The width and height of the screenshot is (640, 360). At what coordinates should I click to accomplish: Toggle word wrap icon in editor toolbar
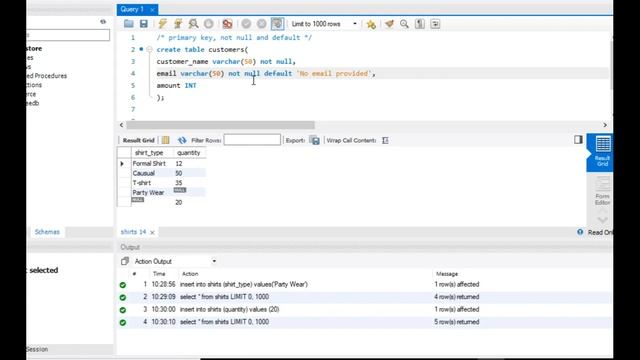tap(435, 24)
